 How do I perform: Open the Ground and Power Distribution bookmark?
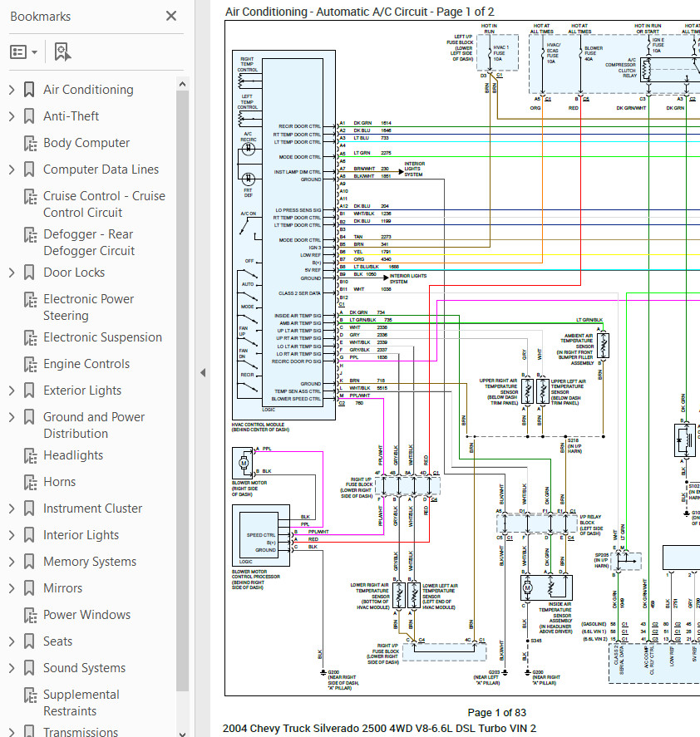[x=94, y=425]
